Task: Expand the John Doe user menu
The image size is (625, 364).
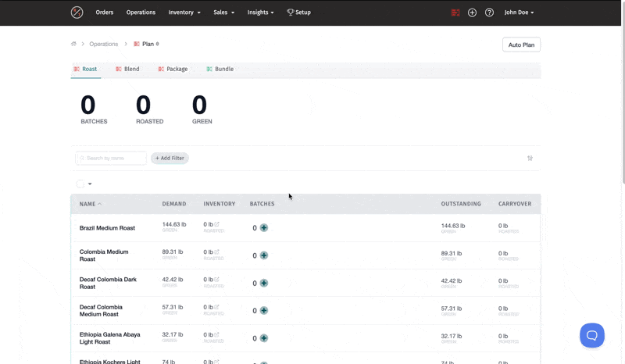Action: pos(519,12)
